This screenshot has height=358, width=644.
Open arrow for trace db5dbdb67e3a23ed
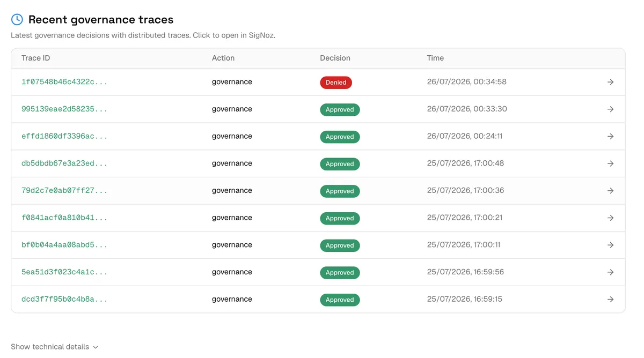coord(610,163)
